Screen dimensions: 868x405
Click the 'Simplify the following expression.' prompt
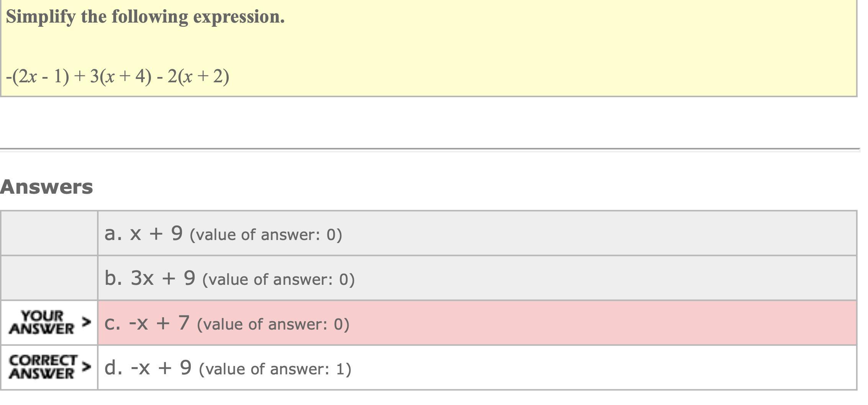click(145, 17)
